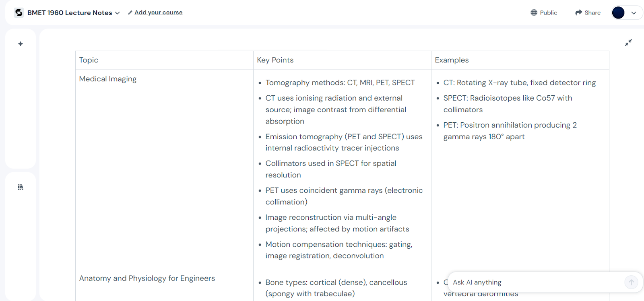Focus the Ask AI anything field
Viewport: 644px width, 301px height.
[535, 282]
